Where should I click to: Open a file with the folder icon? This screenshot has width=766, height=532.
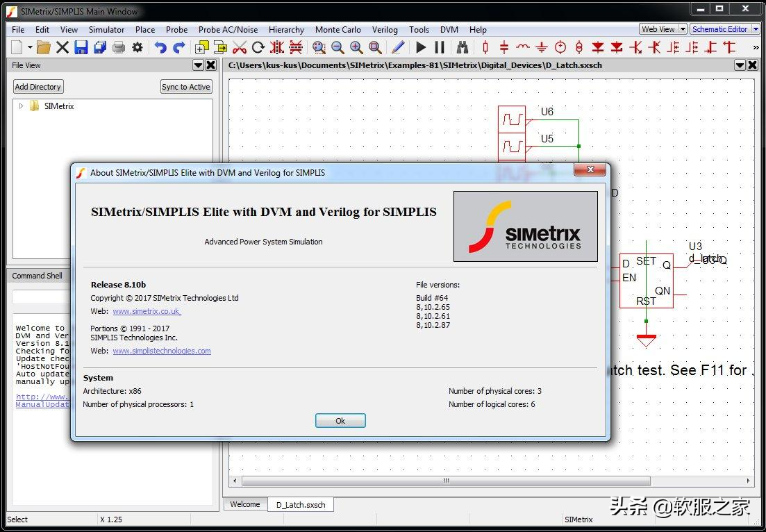point(44,47)
